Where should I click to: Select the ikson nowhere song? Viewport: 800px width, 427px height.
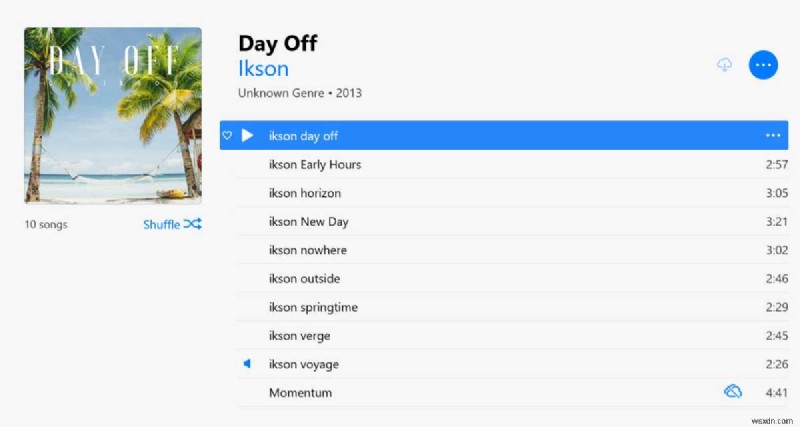click(x=308, y=250)
